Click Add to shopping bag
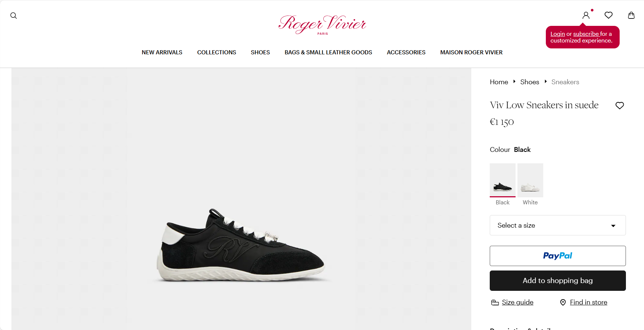The image size is (644, 330). (558, 281)
